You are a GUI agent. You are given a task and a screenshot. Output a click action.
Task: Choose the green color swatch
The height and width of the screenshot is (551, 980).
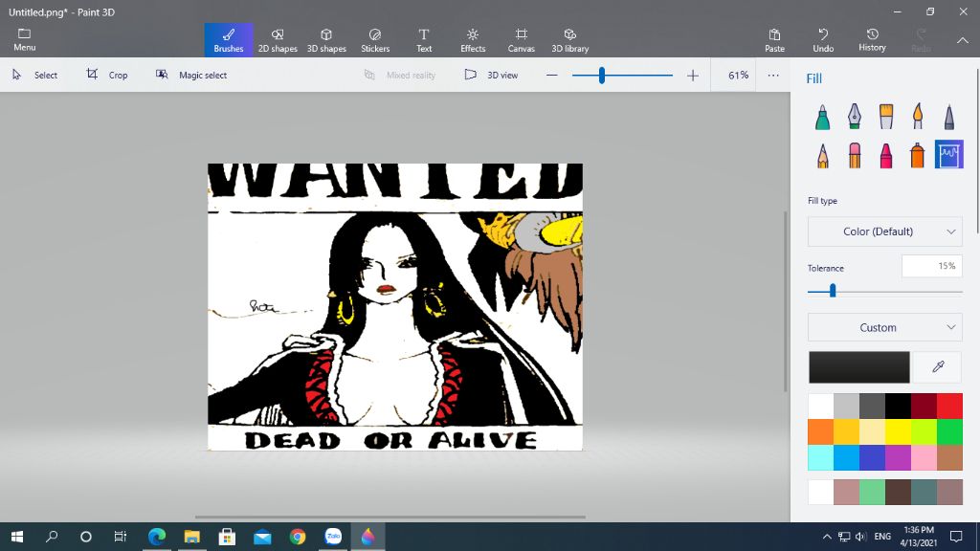tap(949, 431)
